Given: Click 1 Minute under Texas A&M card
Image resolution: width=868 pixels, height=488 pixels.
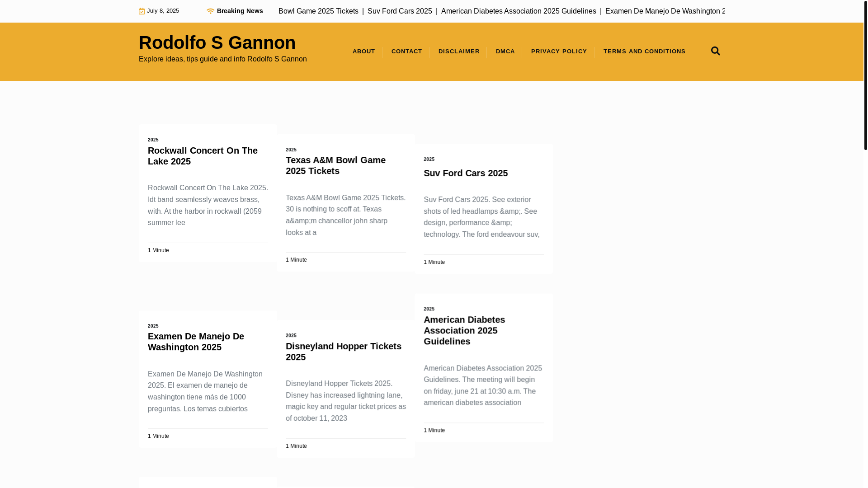Looking at the screenshot, I should pos(296,260).
